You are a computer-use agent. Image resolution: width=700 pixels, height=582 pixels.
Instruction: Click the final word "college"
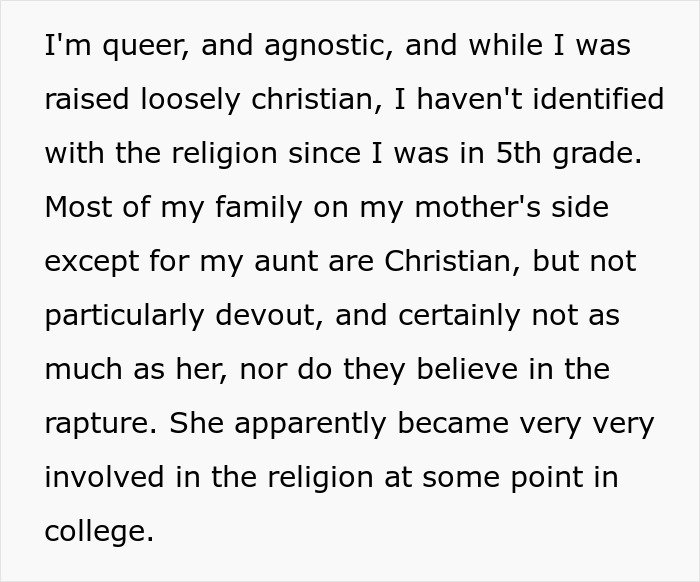(x=96, y=532)
